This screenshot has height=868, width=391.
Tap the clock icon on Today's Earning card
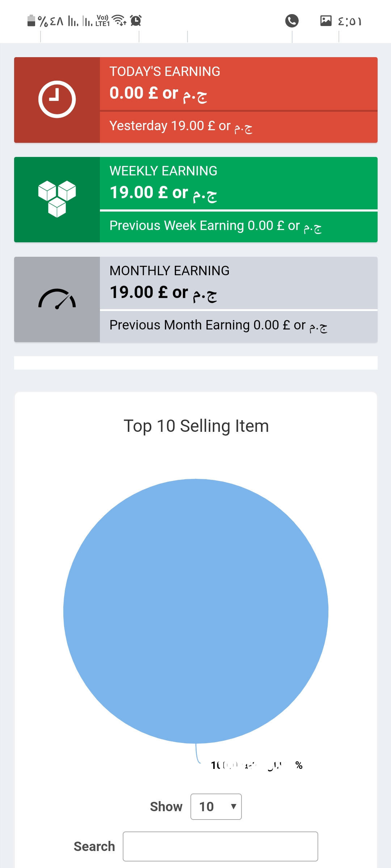click(57, 99)
